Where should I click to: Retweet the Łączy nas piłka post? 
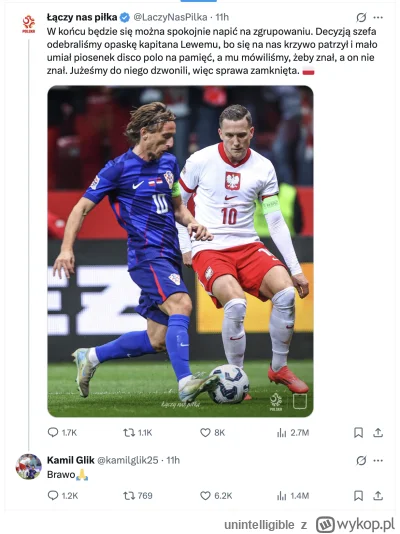[129, 433]
